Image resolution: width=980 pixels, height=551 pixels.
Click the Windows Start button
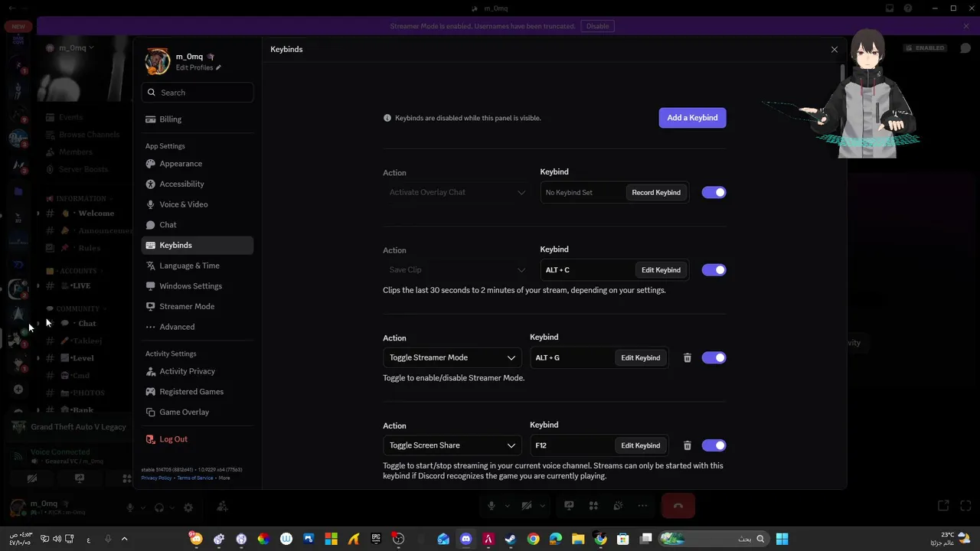(x=782, y=539)
